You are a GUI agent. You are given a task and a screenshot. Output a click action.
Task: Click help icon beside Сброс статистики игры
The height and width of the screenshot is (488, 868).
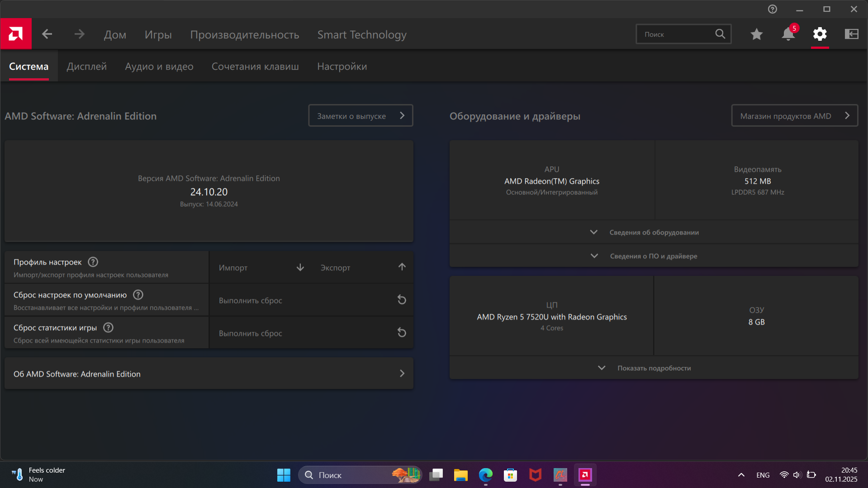109,328
